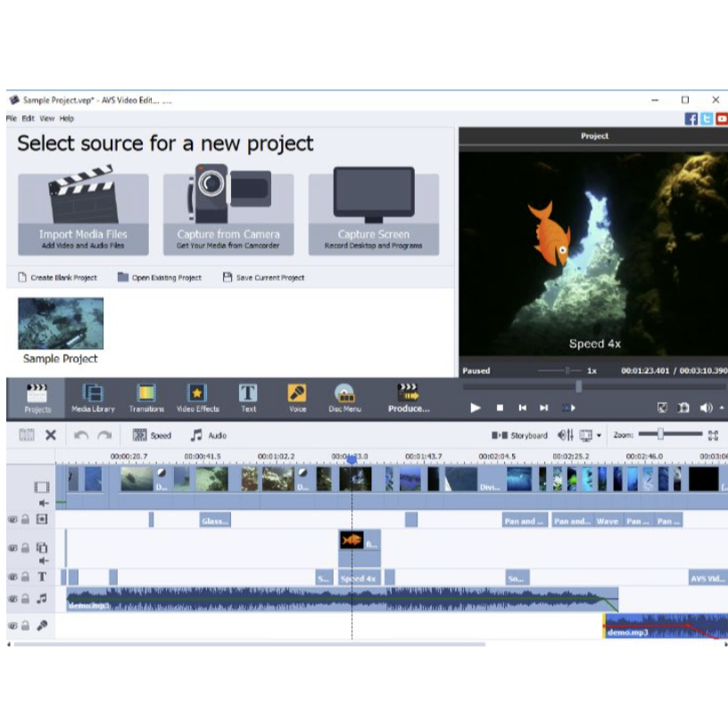The height and width of the screenshot is (728, 728).
Task: Expand the timeline view options dropdown arrow
Action: pyautogui.click(x=599, y=436)
